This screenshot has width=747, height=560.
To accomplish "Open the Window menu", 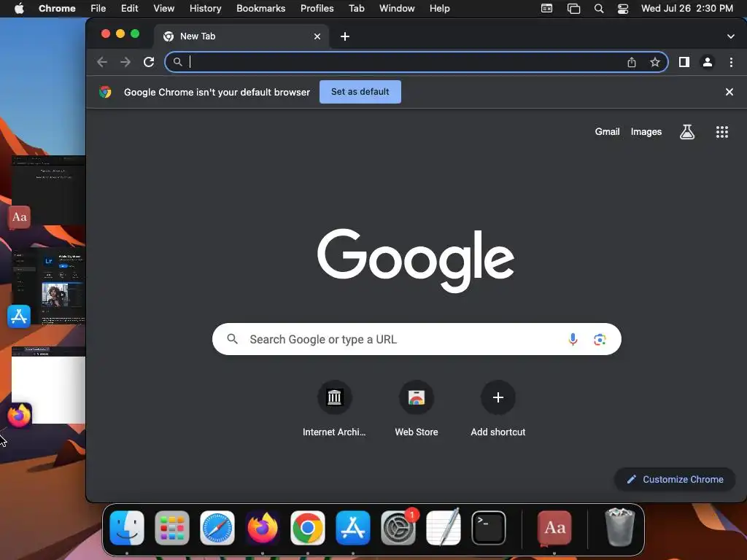I will coord(397,9).
